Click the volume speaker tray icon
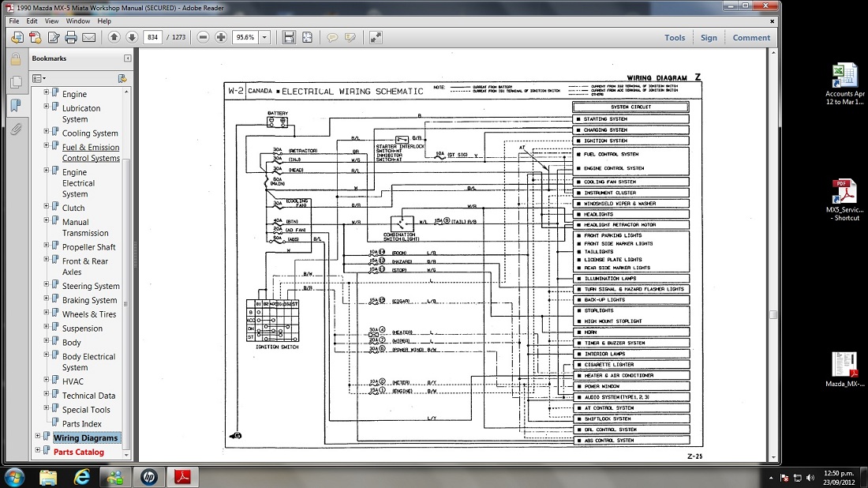 pos(810,478)
